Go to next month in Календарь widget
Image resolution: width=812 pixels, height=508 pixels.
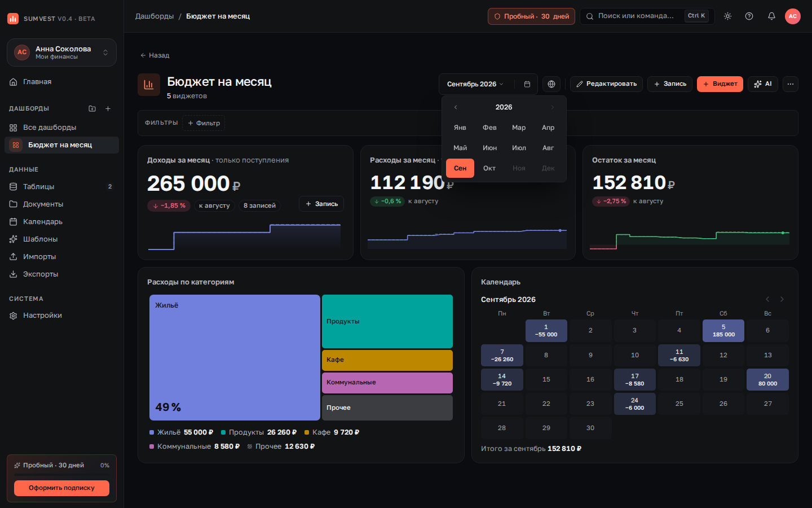pyautogui.click(x=782, y=299)
